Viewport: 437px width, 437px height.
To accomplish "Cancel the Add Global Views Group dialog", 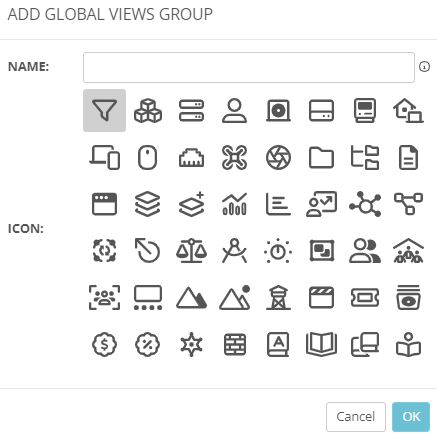I will [x=356, y=417].
